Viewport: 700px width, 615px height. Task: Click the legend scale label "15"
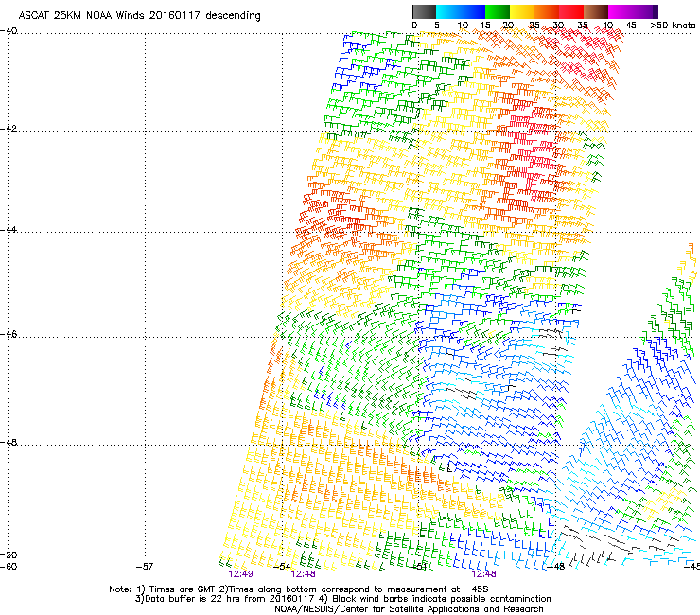pos(485,26)
